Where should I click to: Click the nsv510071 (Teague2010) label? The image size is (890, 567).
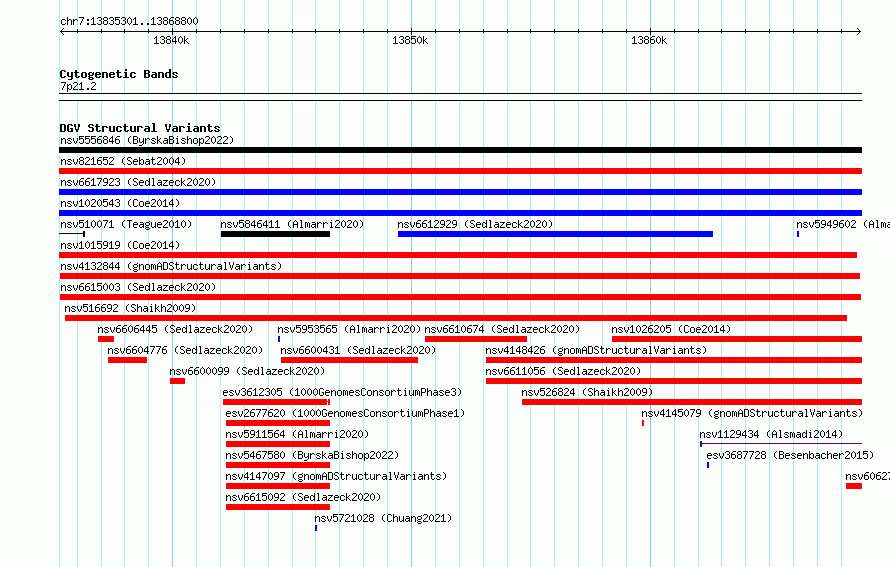coord(126,224)
